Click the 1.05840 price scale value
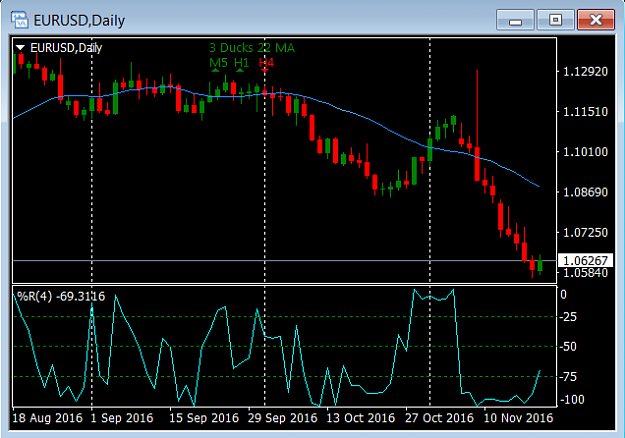This screenshot has width=625, height=438. click(585, 273)
